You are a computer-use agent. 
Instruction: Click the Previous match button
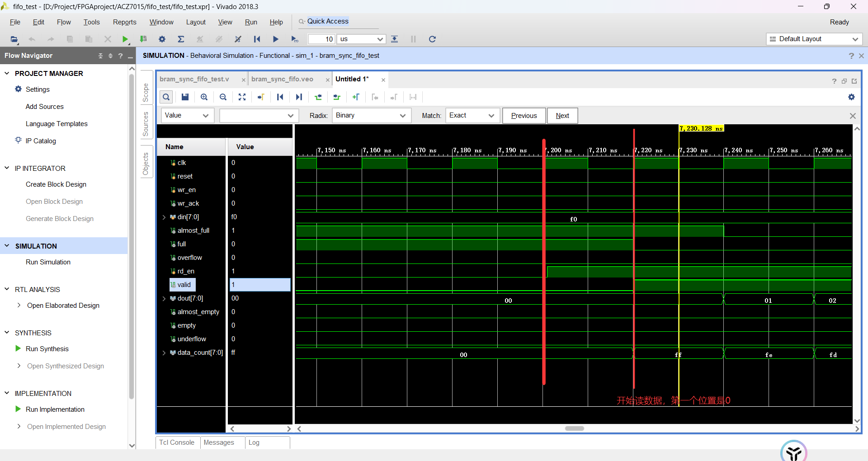[524, 116]
